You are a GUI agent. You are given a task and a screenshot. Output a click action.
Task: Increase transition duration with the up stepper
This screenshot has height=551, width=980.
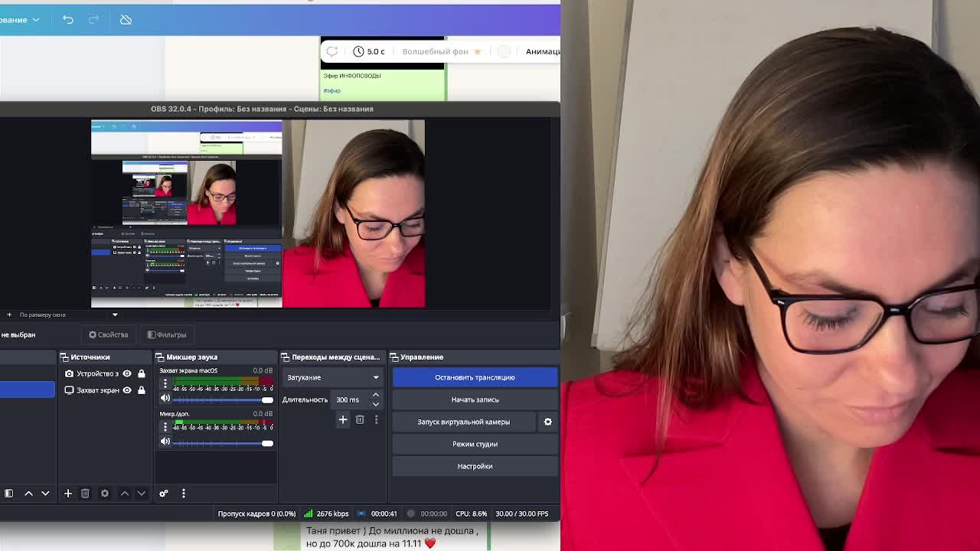(x=375, y=396)
